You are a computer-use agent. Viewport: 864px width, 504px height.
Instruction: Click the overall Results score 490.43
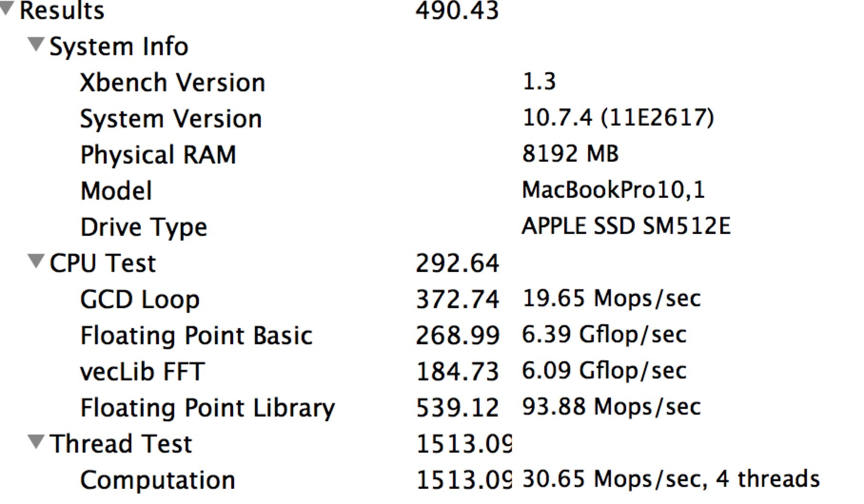457,10
